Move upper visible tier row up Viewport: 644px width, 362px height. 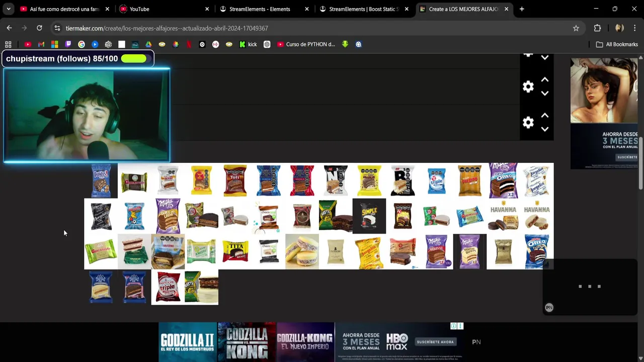[544, 79]
